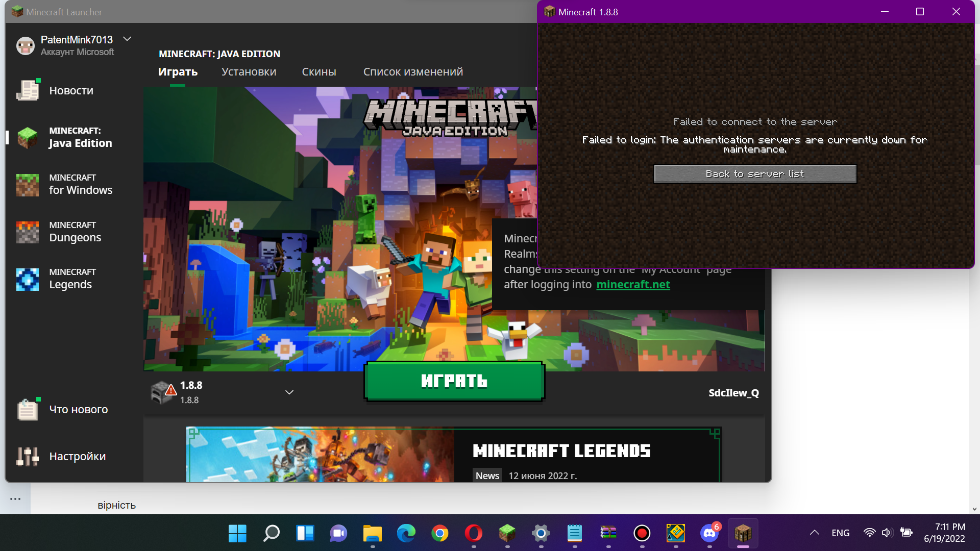
Task: Switch to Установки tab
Action: point(249,72)
